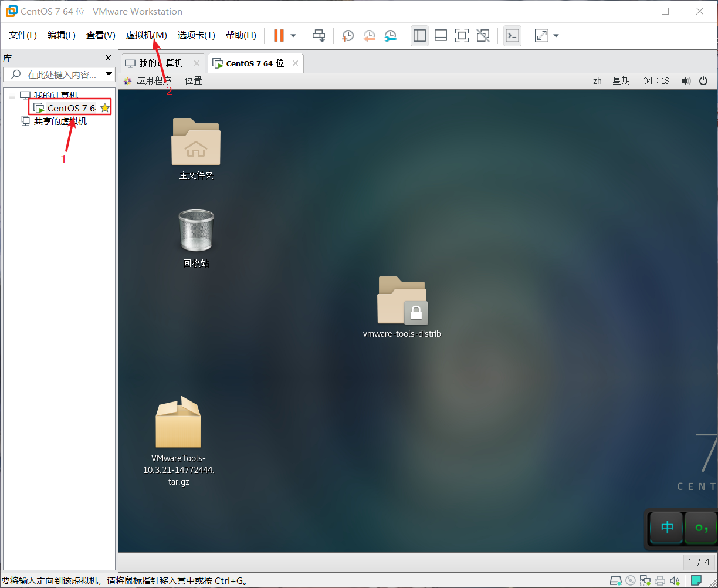
Task: Open the 虚拟机(M) menu
Action: [147, 35]
